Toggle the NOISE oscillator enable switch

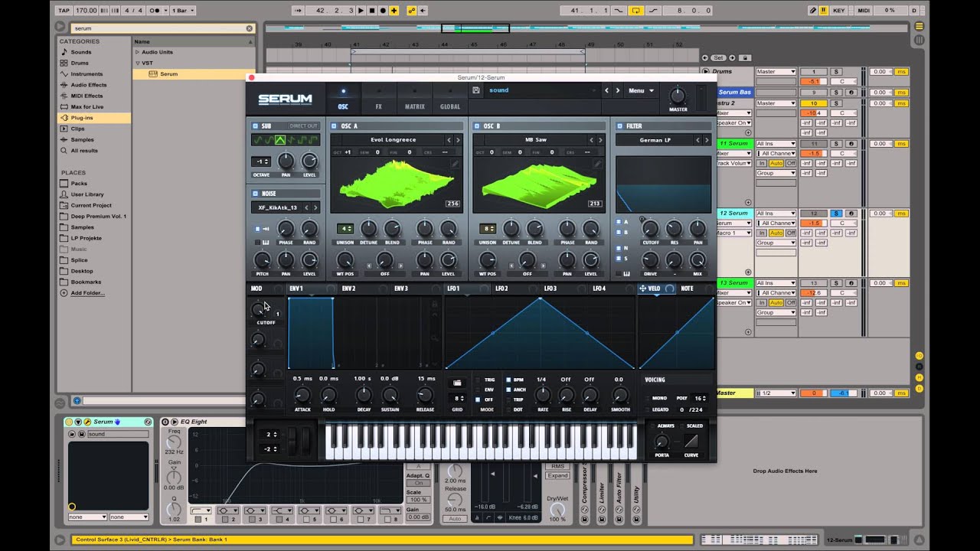click(x=255, y=194)
